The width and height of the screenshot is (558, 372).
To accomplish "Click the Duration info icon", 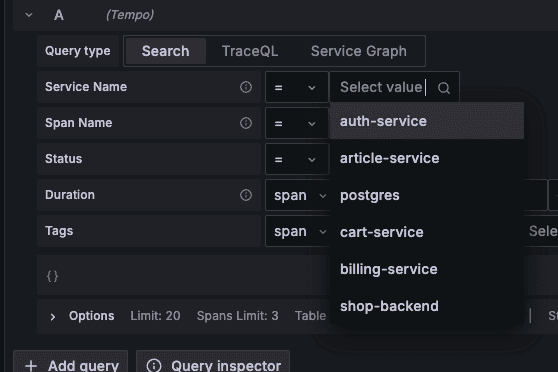I will click(246, 195).
